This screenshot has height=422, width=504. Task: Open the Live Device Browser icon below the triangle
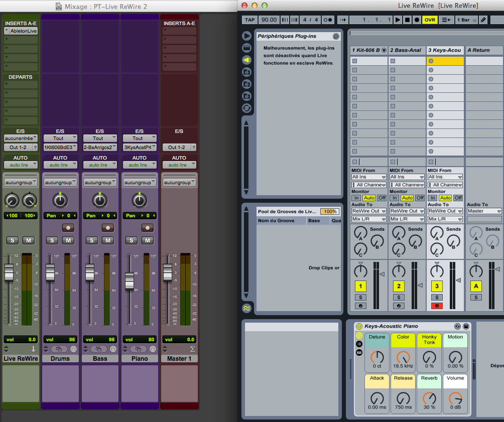tap(246, 48)
